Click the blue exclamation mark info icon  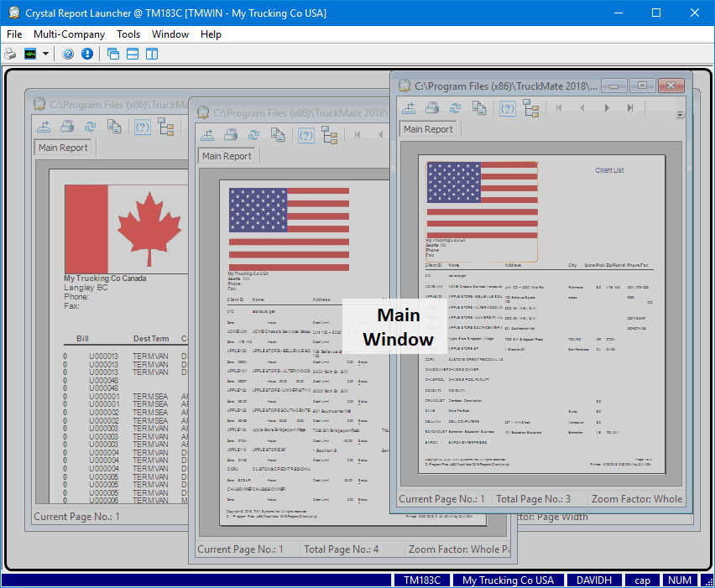86,54
